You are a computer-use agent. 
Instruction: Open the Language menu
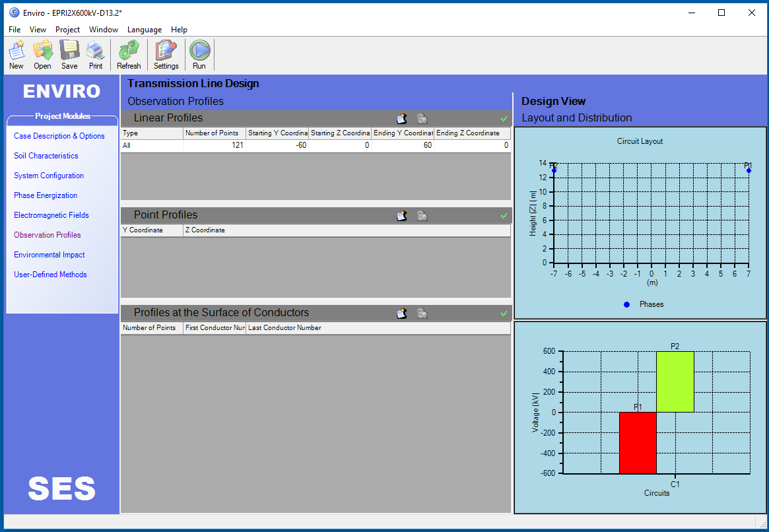[144, 30]
